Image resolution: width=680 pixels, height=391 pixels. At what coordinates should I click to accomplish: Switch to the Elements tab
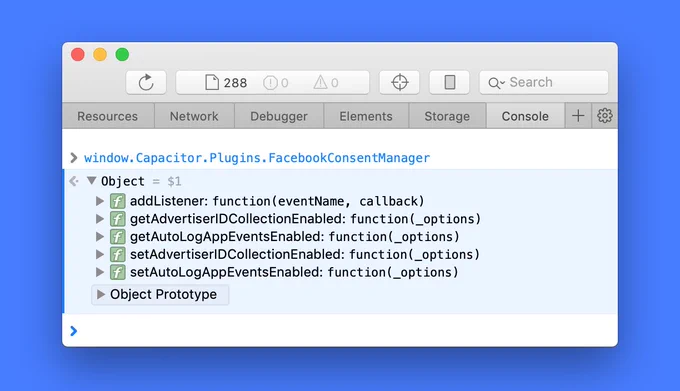pos(366,116)
